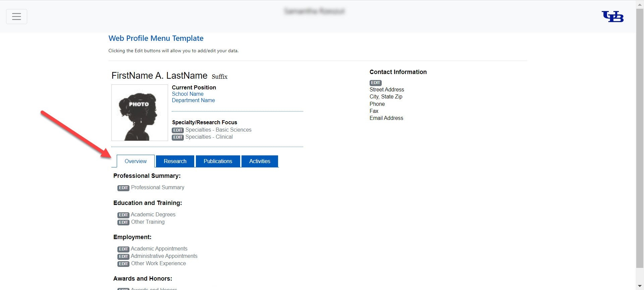Go to the Activities tab
This screenshot has width=644, height=290.
[260, 161]
